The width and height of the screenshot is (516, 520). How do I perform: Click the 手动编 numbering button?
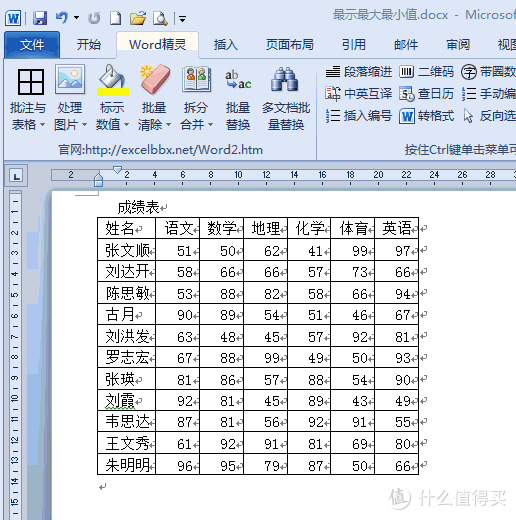pos(488,94)
